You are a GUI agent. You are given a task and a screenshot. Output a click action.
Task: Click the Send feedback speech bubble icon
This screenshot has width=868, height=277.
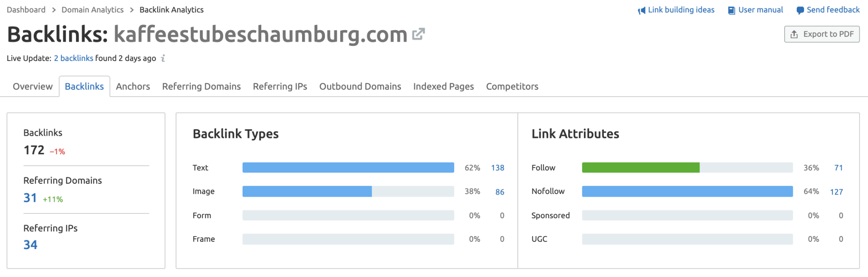[800, 10]
